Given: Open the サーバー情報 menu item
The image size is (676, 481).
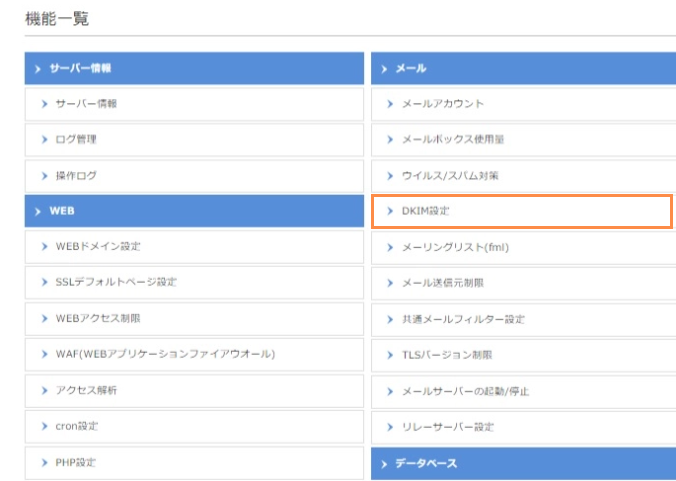Looking at the screenshot, I should pos(194,104).
